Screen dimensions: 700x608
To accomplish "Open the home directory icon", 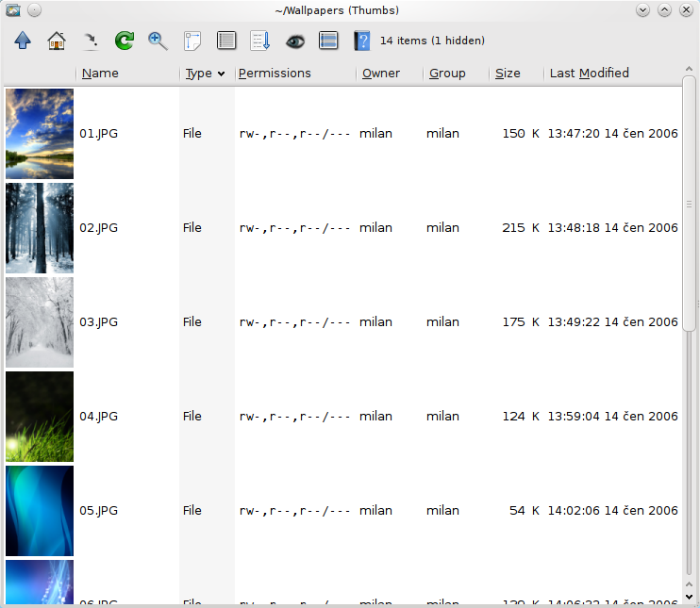I will [x=57, y=41].
